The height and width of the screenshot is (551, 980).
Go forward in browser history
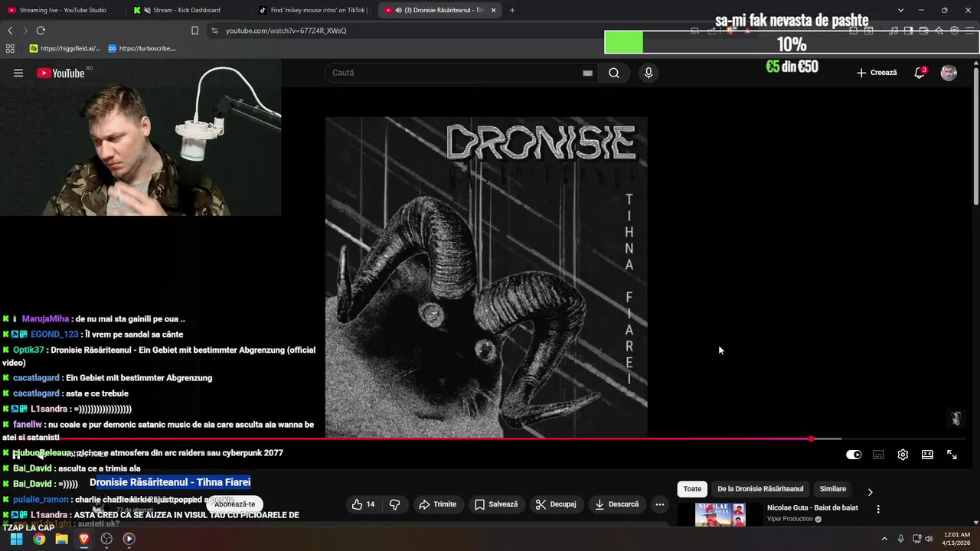(x=25, y=31)
